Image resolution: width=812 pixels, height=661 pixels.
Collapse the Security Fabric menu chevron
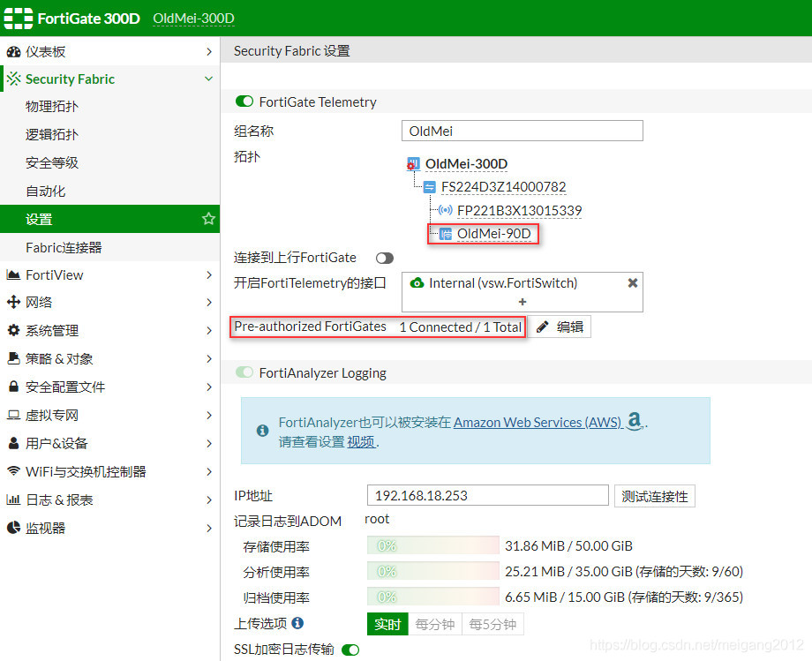pos(208,79)
